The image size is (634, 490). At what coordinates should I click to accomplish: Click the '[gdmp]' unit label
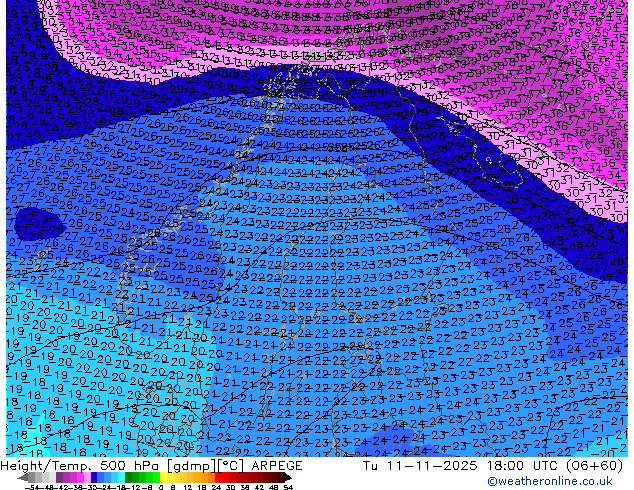pos(192,466)
